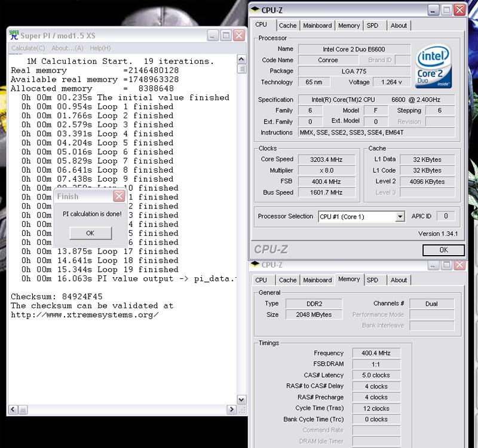Click the Package field 'LGA 775'
This screenshot has width=478, height=448.
pyautogui.click(x=354, y=71)
